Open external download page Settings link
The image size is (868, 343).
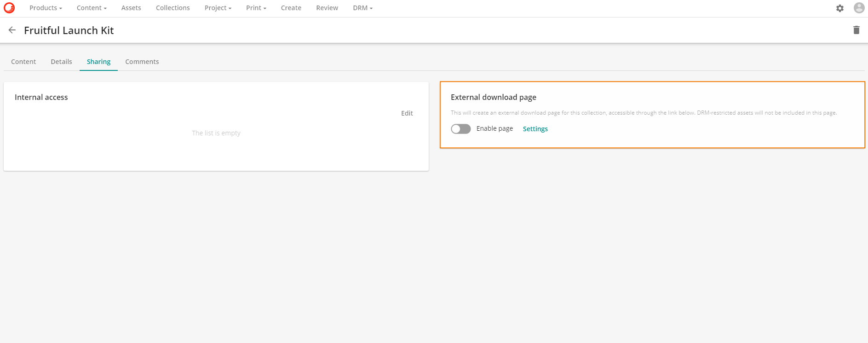[x=535, y=129]
